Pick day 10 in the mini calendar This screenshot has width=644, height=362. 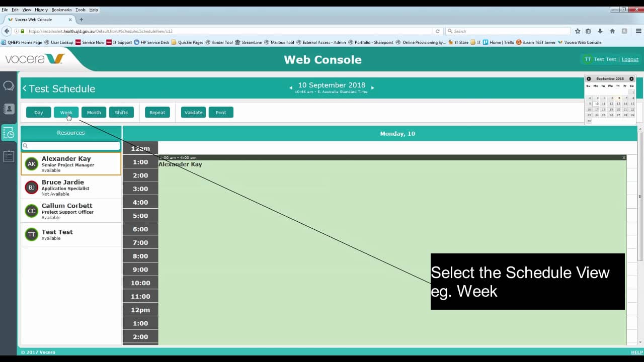(x=596, y=104)
